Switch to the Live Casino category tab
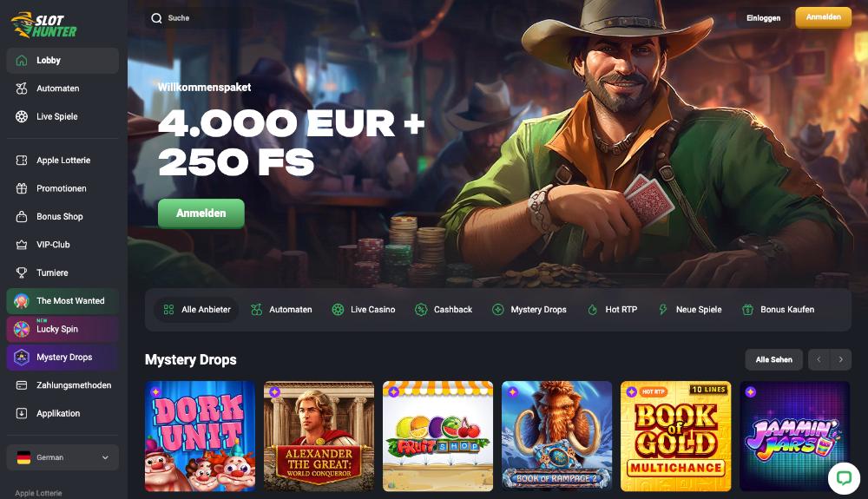The width and height of the screenshot is (868, 499). pyautogui.click(x=364, y=310)
